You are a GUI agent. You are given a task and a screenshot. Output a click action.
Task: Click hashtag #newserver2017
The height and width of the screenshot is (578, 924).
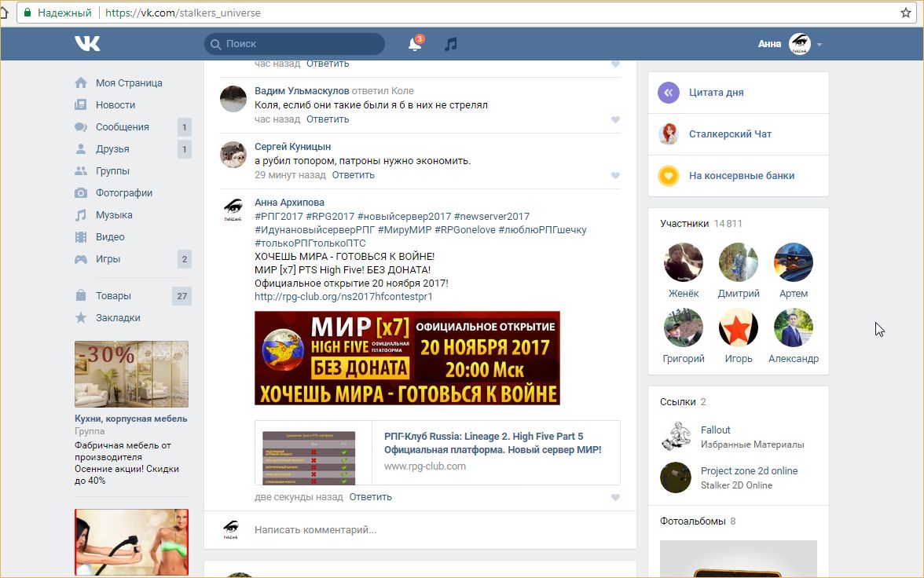pos(492,216)
